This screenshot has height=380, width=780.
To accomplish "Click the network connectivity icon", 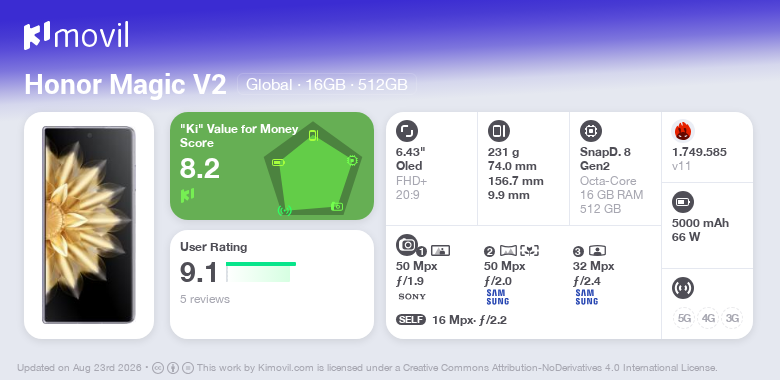I will point(682,287).
